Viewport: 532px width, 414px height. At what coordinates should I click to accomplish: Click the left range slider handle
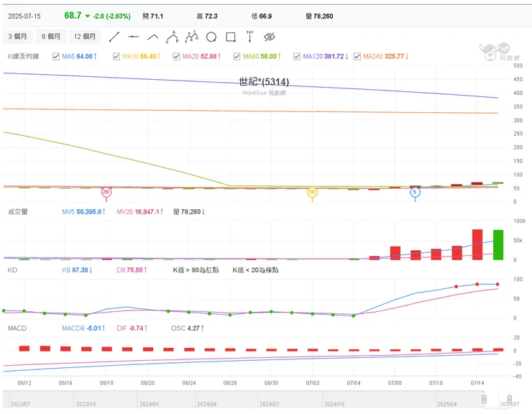click(485, 399)
